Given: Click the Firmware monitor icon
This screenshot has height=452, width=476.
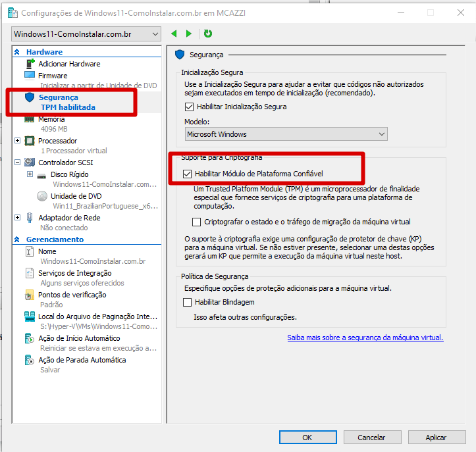Looking at the screenshot, I should tap(30, 76).
